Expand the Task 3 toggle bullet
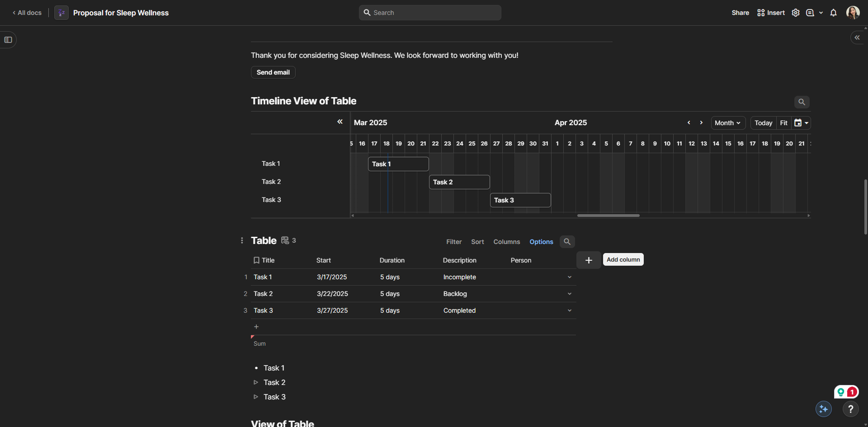The width and height of the screenshot is (868, 427). pyautogui.click(x=256, y=397)
